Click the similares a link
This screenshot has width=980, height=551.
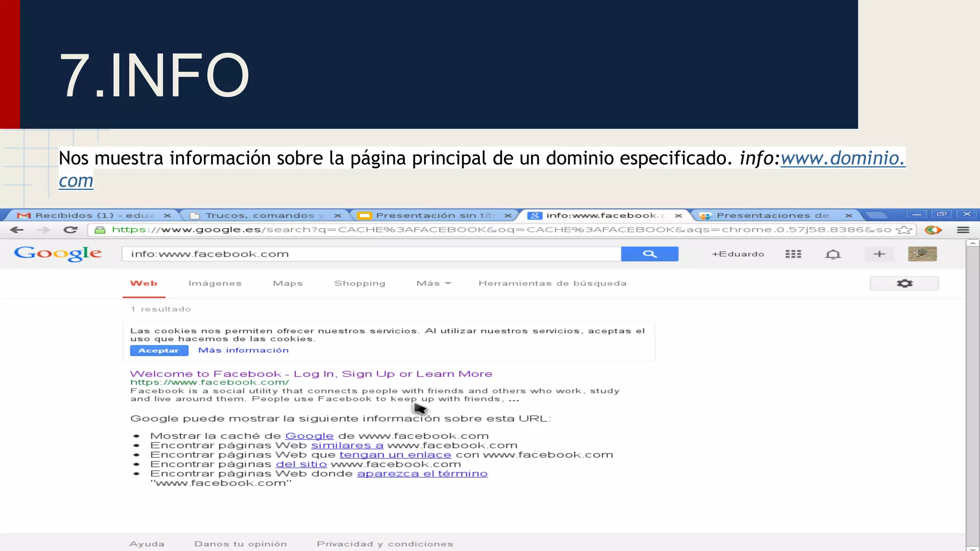pyautogui.click(x=347, y=446)
